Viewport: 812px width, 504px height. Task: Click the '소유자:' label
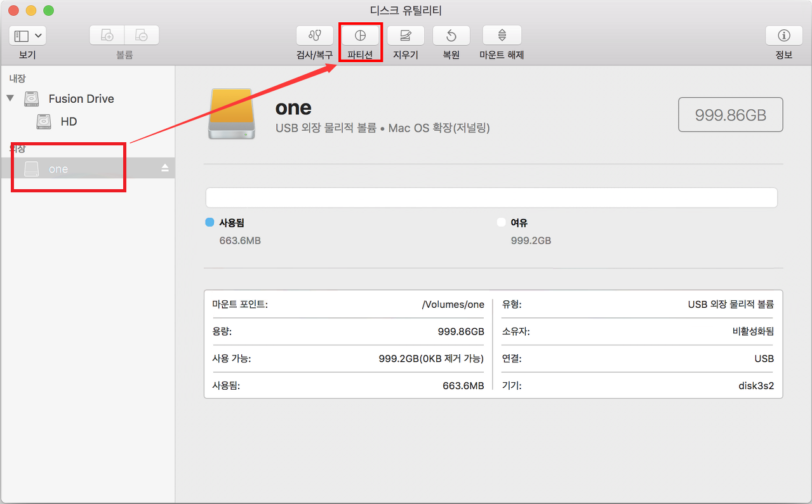516,331
